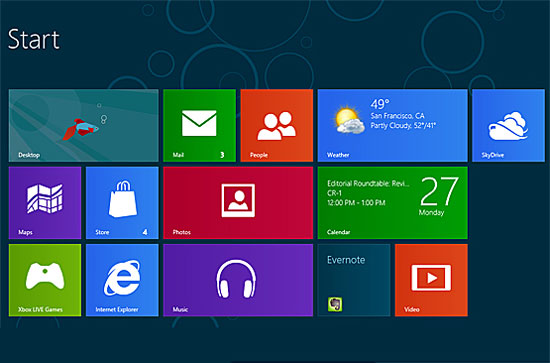Click the partly cloudy sun weather icon

pyautogui.click(x=349, y=120)
